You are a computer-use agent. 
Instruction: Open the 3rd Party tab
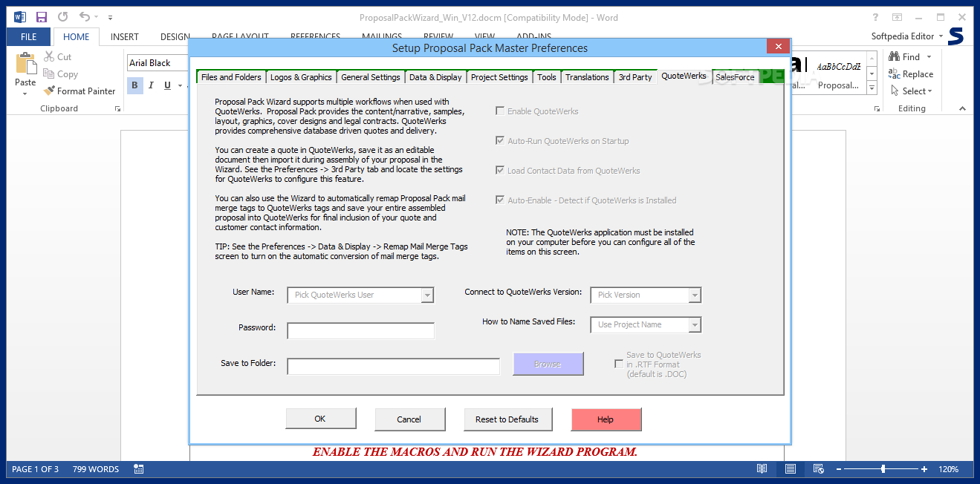point(635,77)
